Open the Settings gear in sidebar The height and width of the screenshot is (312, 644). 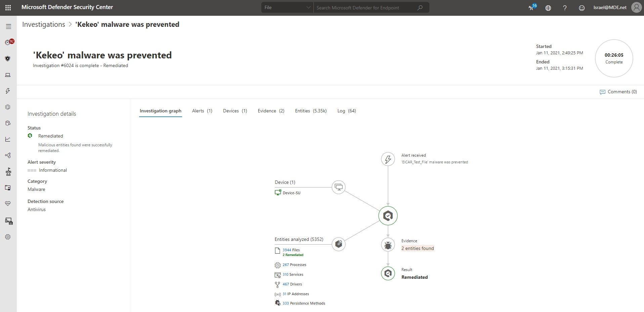pos(8,237)
